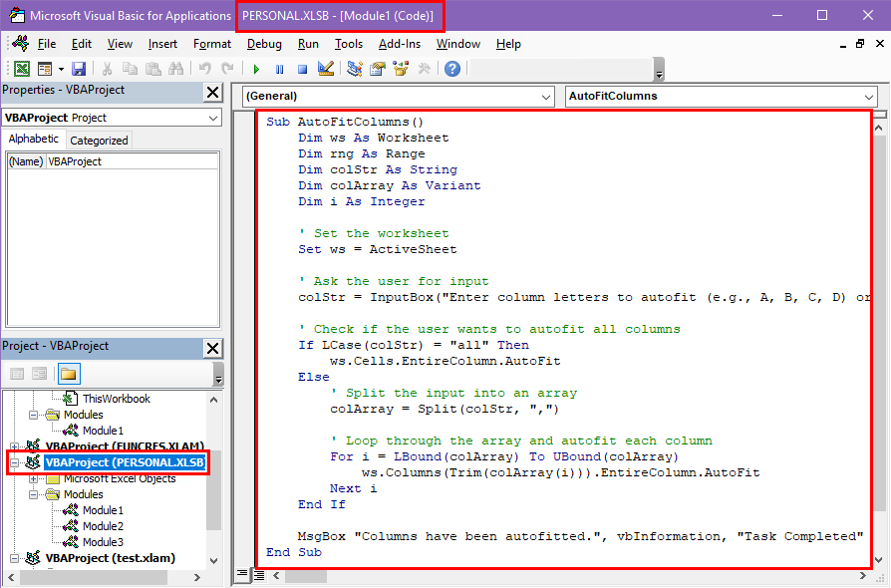
Task: Close the Properties - VBAProject panel
Action: [x=213, y=92]
